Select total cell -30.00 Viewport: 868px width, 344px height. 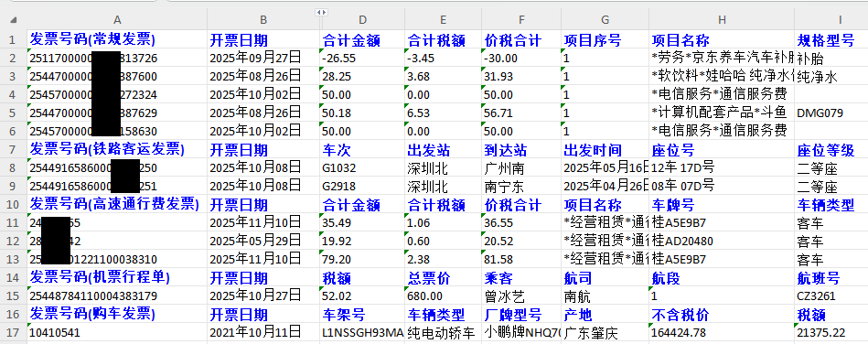[x=521, y=59]
